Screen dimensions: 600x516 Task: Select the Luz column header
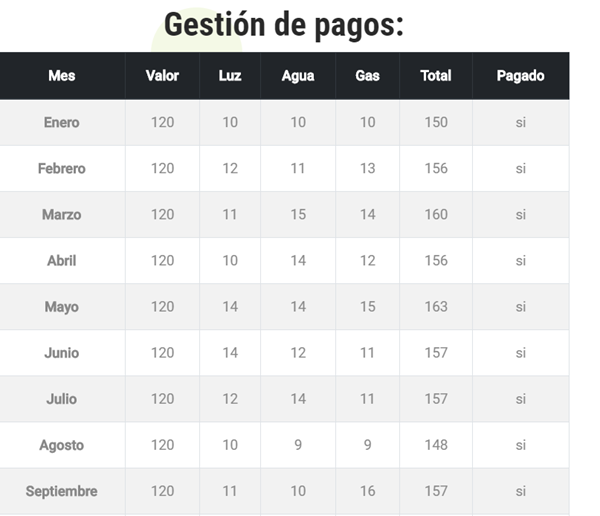point(230,76)
